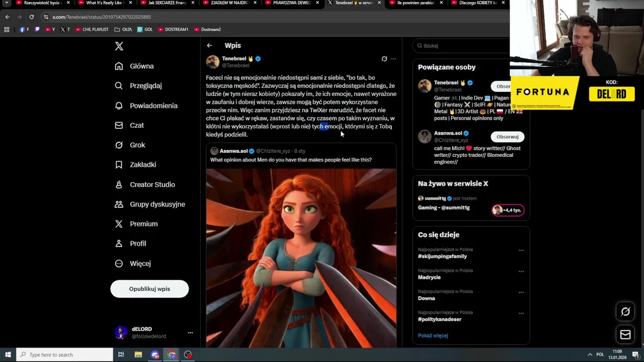Open the floating Grok button

[x=625, y=312]
